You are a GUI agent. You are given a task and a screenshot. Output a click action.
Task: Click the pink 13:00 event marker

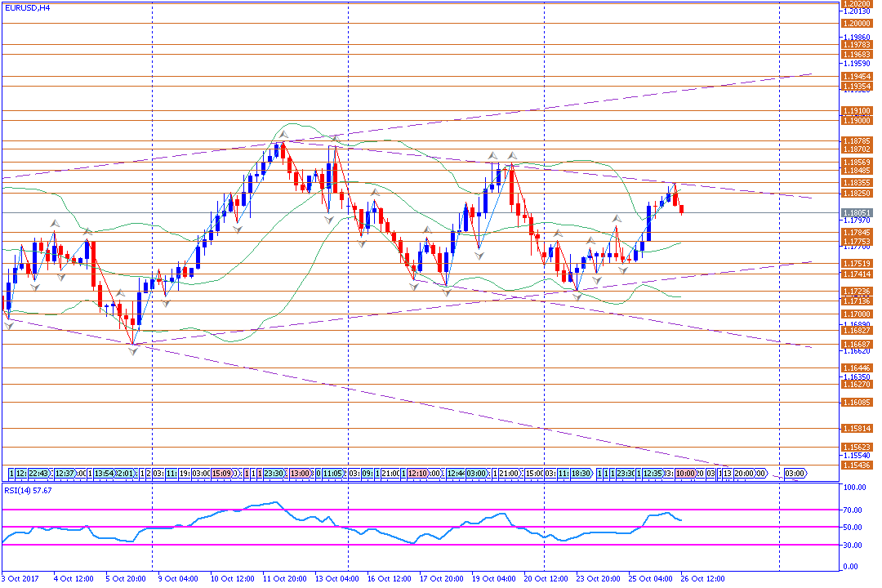(300, 473)
